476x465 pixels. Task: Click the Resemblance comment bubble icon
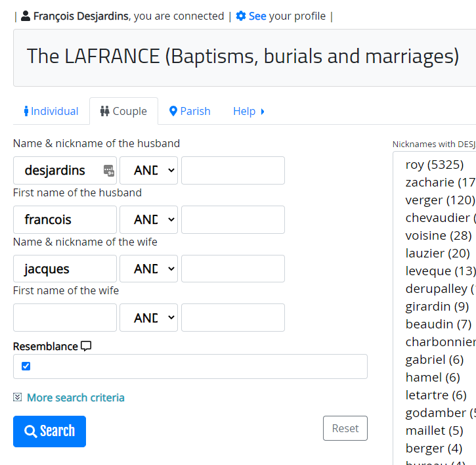point(86,346)
